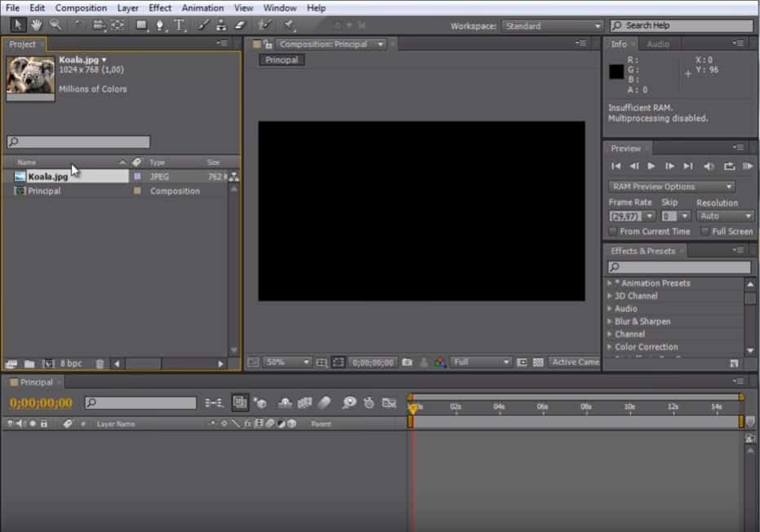
Task: Click the Koala.jpg label color swatch
Action: pyautogui.click(x=138, y=177)
